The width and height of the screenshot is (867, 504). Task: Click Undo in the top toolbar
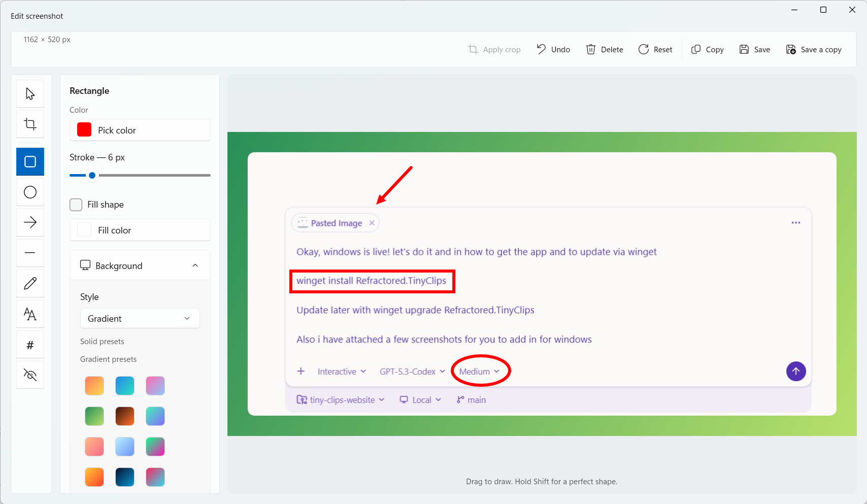[553, 49]
